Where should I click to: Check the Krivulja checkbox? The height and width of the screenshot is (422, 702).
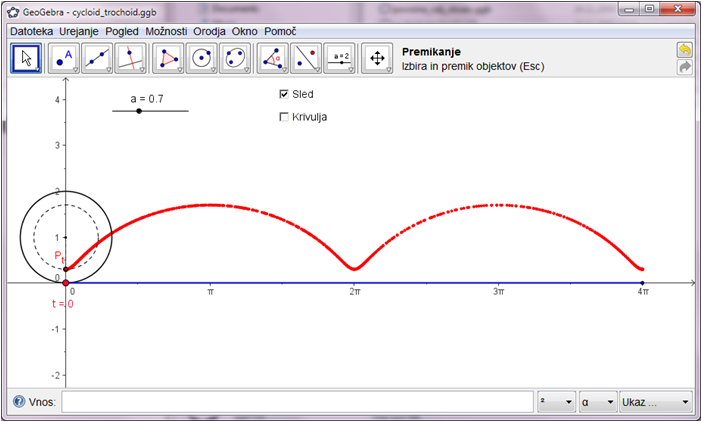(284, 117)
